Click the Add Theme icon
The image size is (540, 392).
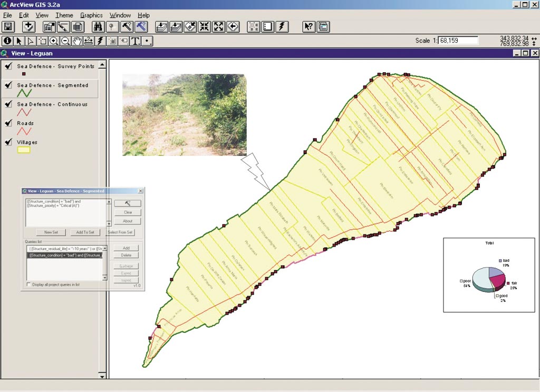[x=28, y=26]
